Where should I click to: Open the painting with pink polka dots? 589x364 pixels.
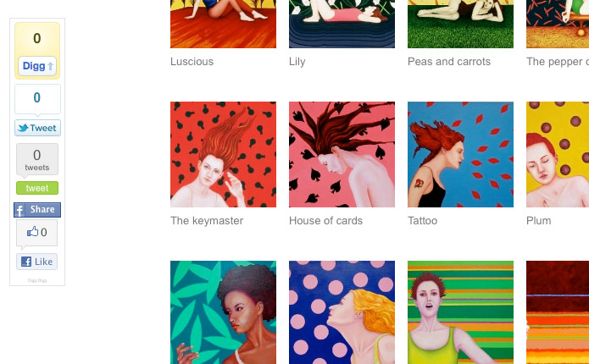click(x=342, y=312)
